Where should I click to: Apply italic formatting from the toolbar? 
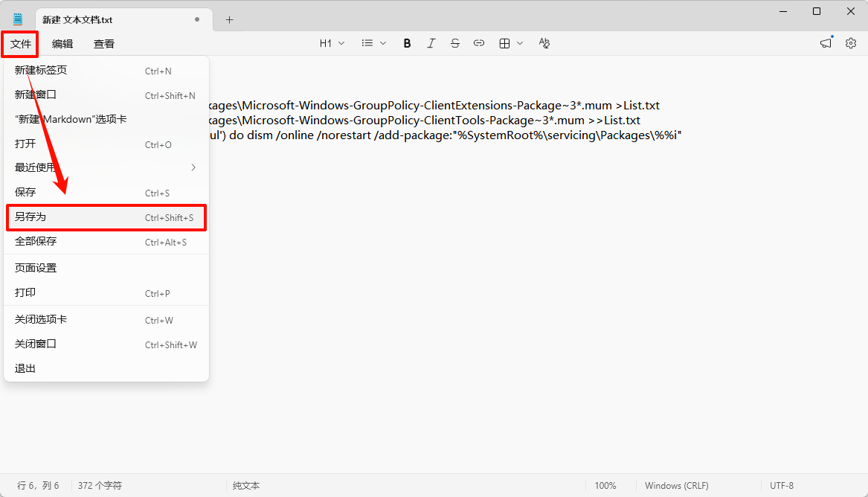(x=431, y=43)
